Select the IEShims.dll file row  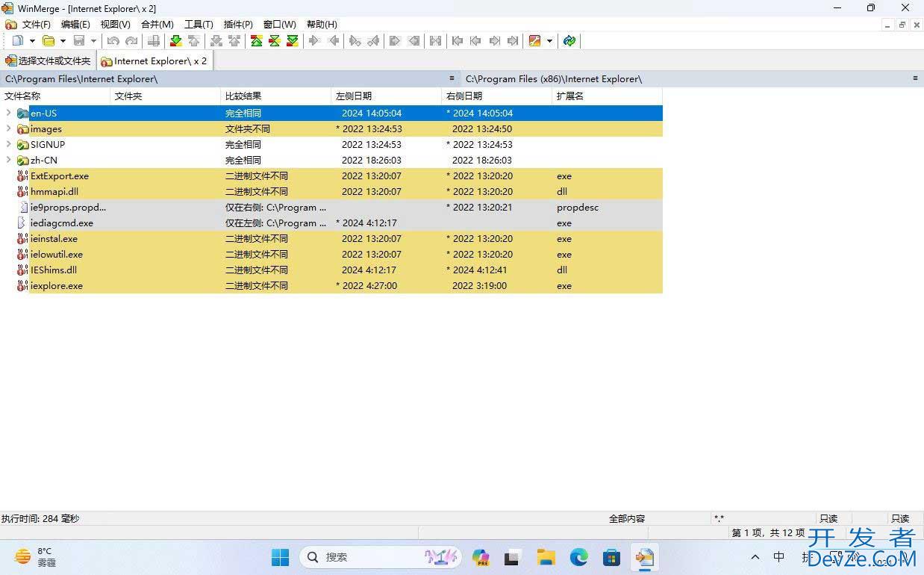pos(331,270)
